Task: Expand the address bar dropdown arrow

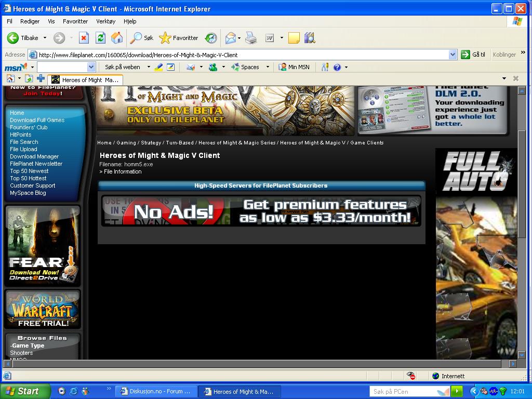Action: coord(453,54)
